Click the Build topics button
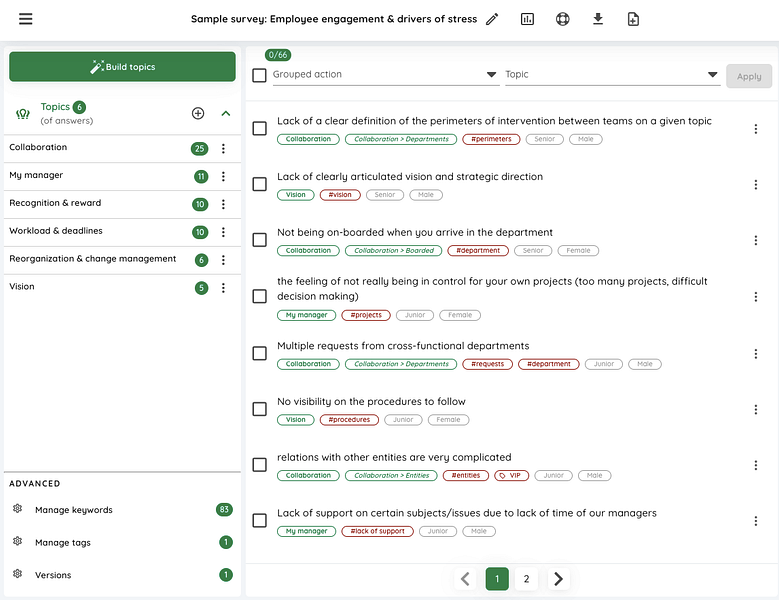This screenshot has height=600, width=779. (122, 67)
